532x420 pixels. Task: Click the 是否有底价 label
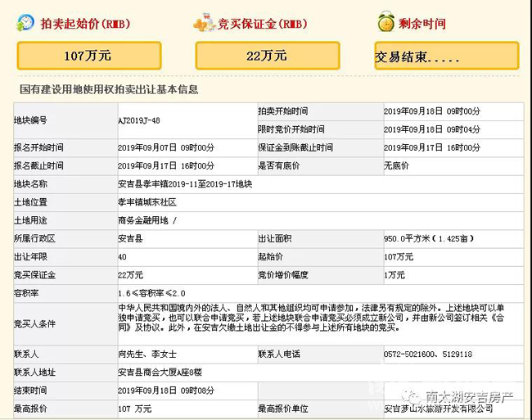(278, 166)
